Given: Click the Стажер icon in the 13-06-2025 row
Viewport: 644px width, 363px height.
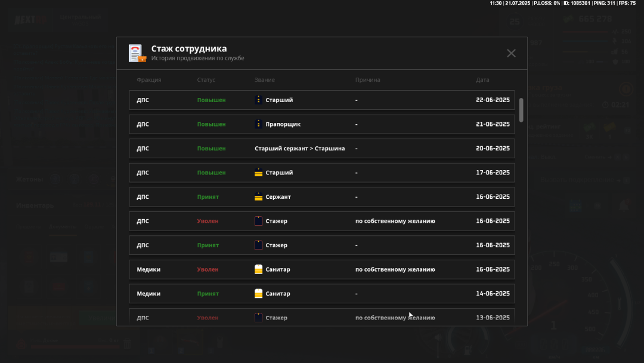Looking at the screenshot, I should pyautogui.click(x=258, y=318).
